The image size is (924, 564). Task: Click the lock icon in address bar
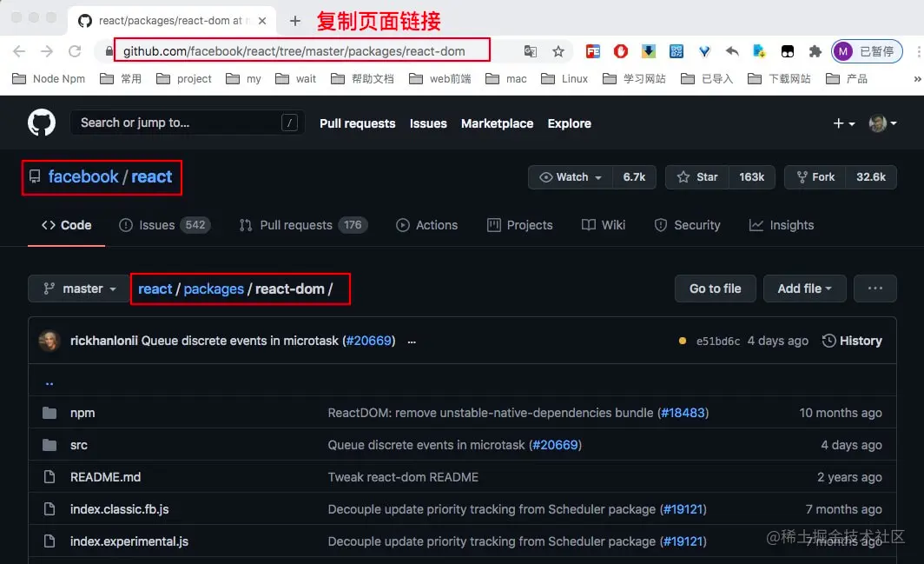[x=109, y=51]
